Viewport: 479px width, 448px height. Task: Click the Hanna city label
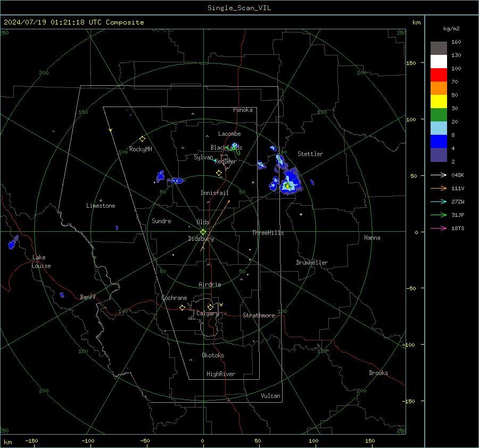(x=372, y=238)
